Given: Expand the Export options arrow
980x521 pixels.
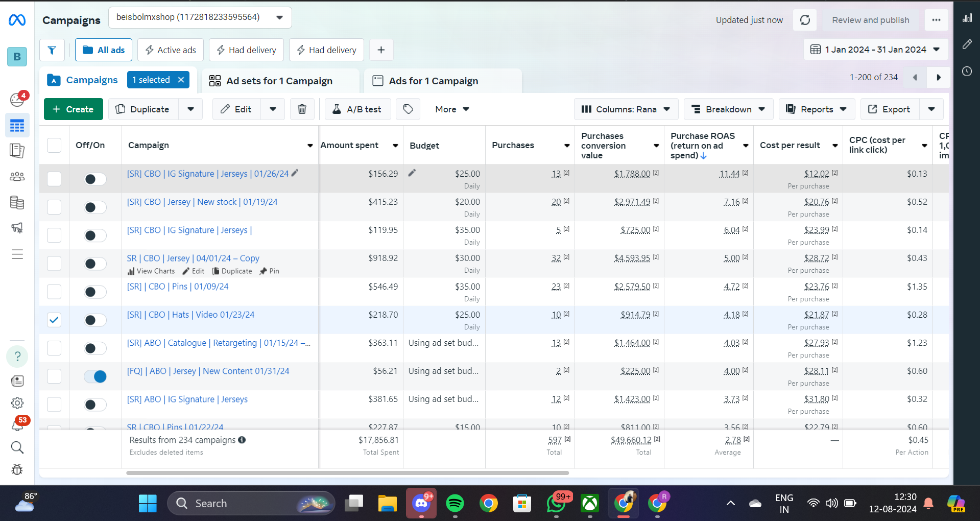Looking at the screenshot, I should [931, 109].
